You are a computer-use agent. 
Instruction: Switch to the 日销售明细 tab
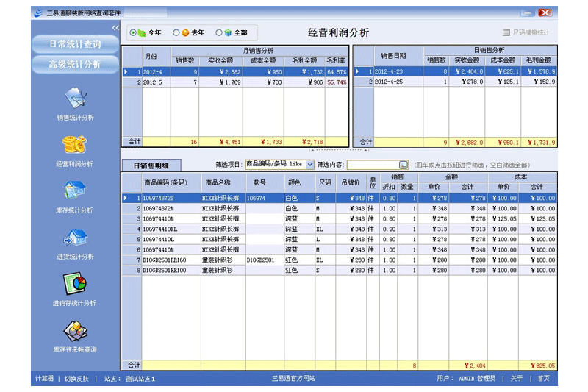[151, 165]
